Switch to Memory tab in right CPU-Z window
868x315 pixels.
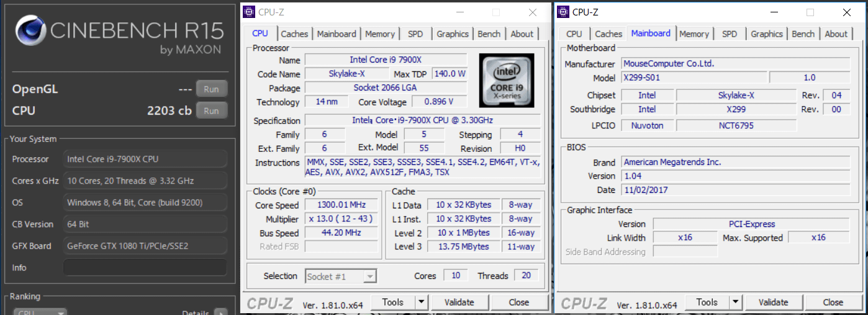694,34
